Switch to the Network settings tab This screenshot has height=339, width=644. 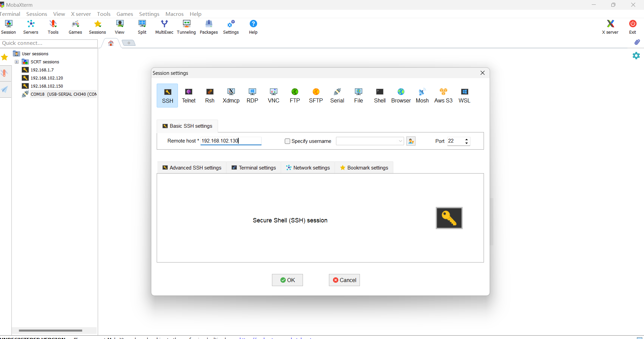pyautogui.click(x=308, y=167)
